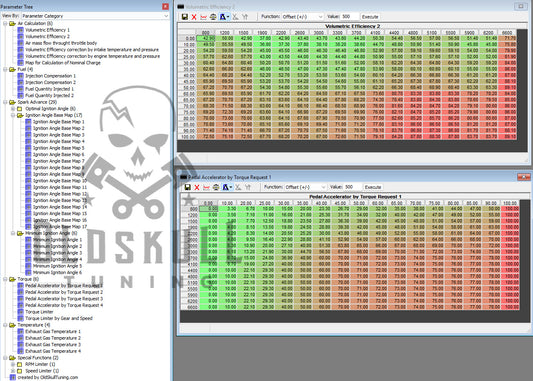Click the Value field in Volumetric Efficiency 2 toolbar
The width and height of the screenshot is (533, 381).
(x=349, y=16)
